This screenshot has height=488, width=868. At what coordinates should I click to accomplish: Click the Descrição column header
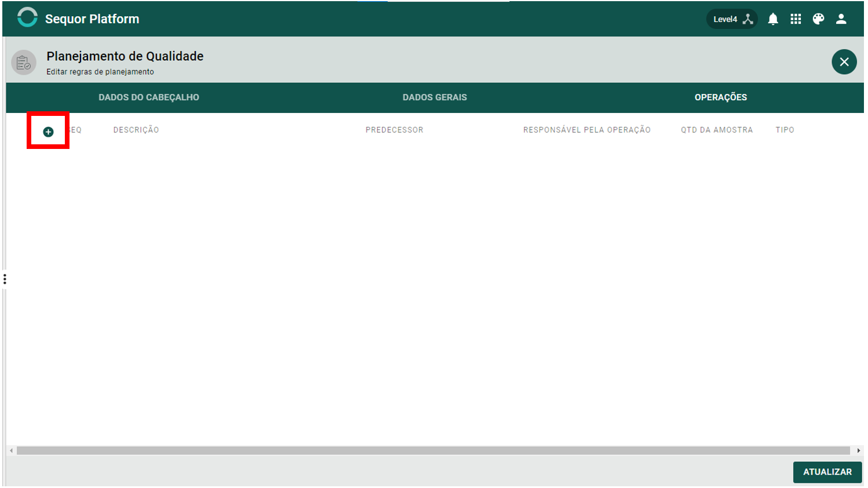[136, 130]
